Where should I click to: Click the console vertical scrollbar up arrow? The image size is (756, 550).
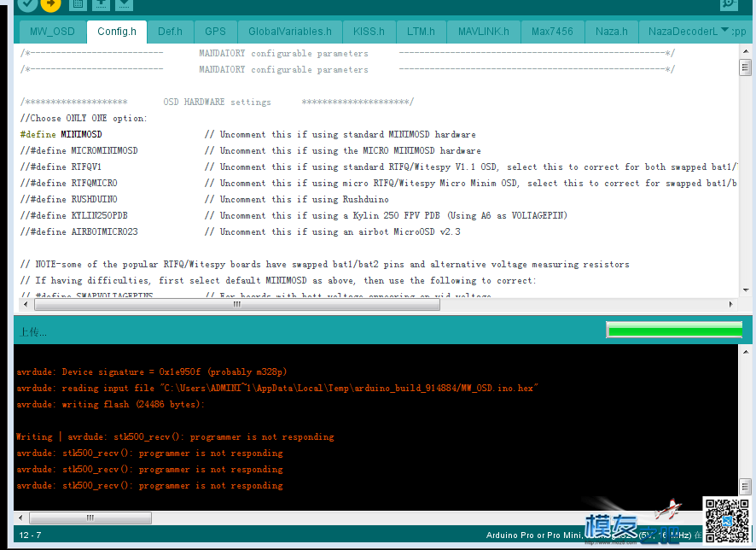746,352
